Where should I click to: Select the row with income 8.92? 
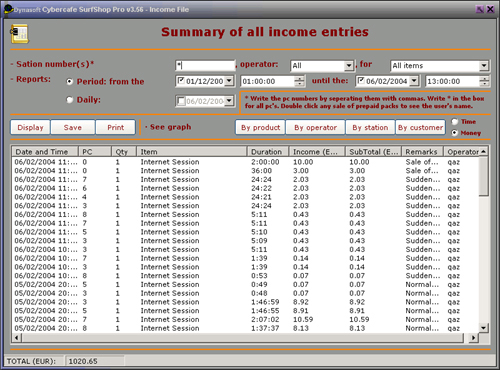(x=245, y=302)
